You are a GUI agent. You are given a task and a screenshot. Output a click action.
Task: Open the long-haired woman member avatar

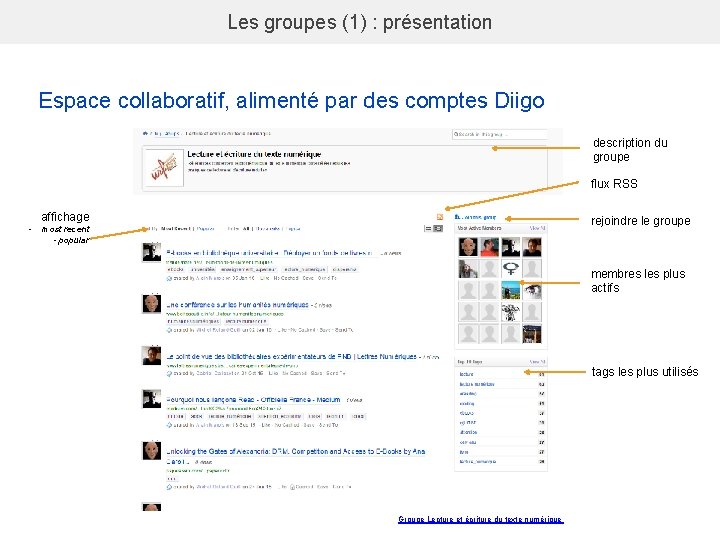point(468,268)
